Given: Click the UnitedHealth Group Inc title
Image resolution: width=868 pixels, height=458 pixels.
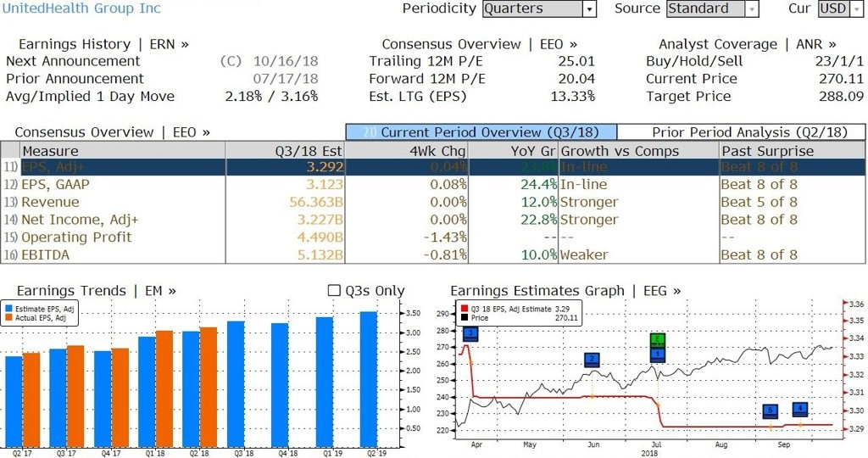Looking at the screenshot, I should [x=81, y=8].
